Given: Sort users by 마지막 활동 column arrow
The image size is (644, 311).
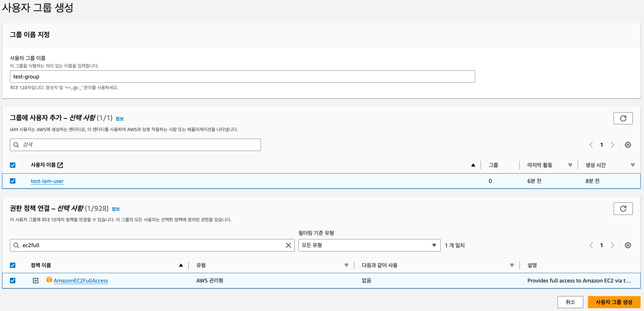Looking at the screenshot, I should pyautogui.click(x=570, y=165).
